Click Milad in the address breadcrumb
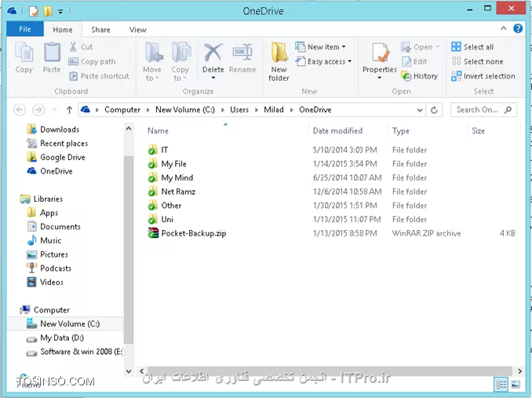The width and height of the screenshot is (532, 398). 274,110
